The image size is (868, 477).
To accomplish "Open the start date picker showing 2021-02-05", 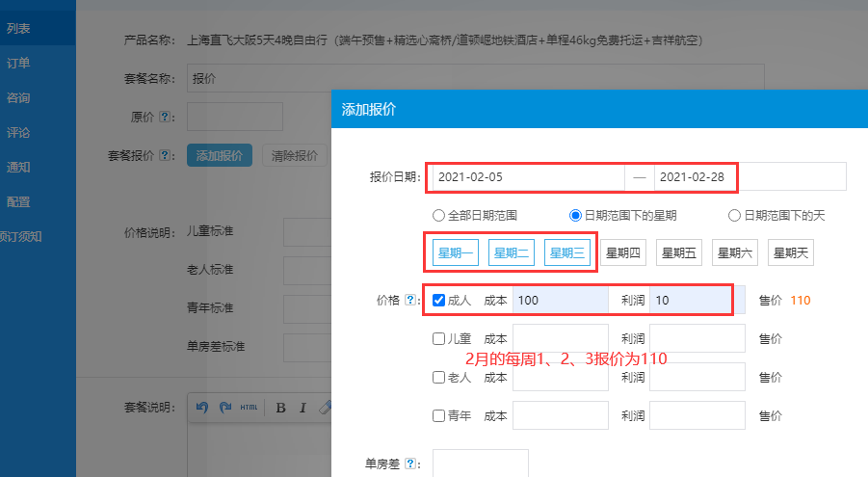I will point(527,177).
